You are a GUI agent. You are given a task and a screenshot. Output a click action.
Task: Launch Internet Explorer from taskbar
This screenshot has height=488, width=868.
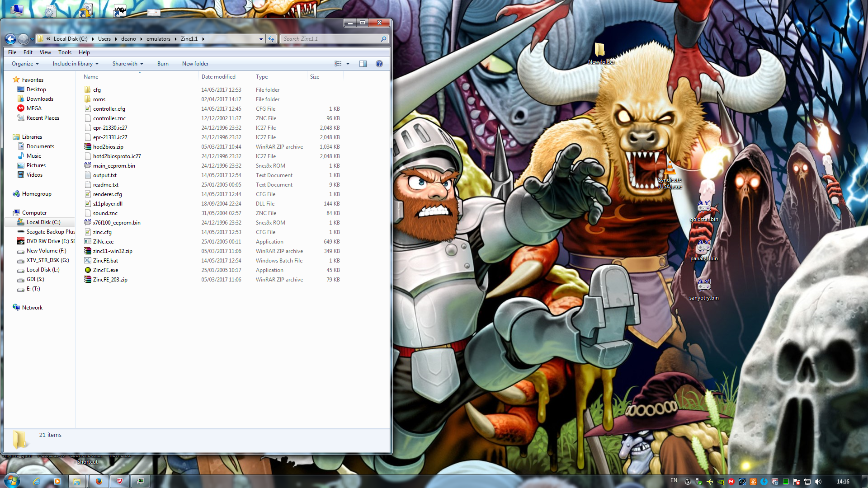(37, 481)
